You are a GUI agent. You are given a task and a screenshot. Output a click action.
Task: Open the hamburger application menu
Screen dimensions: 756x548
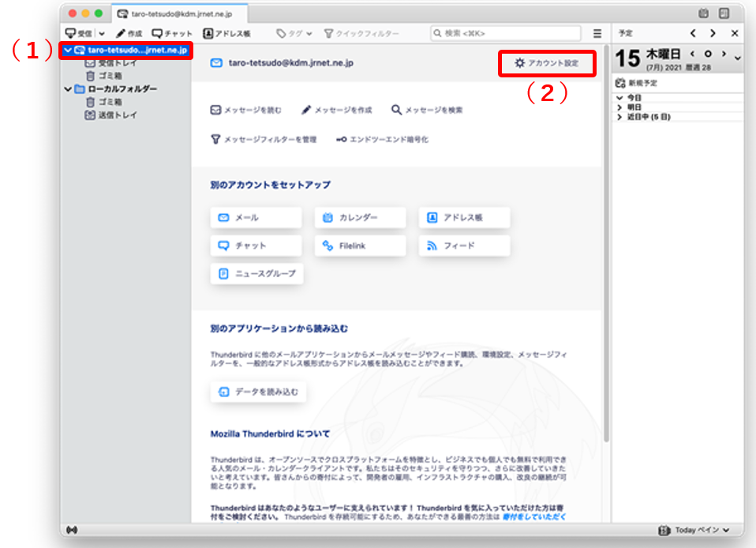tap(597, 34)
